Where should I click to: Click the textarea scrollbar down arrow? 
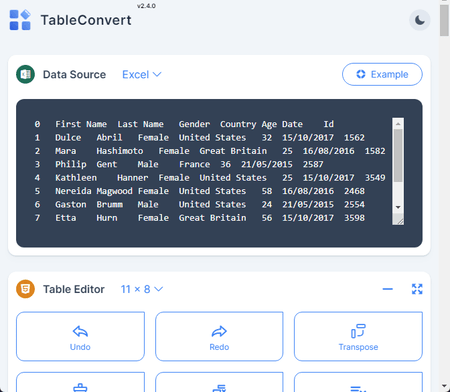pos(398,207)
